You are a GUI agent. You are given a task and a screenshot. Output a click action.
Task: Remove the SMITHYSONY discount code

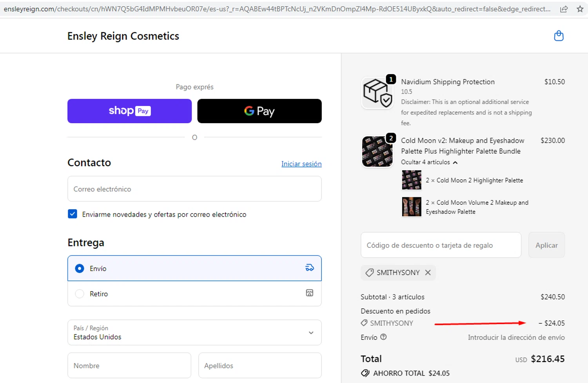(428, 272)
